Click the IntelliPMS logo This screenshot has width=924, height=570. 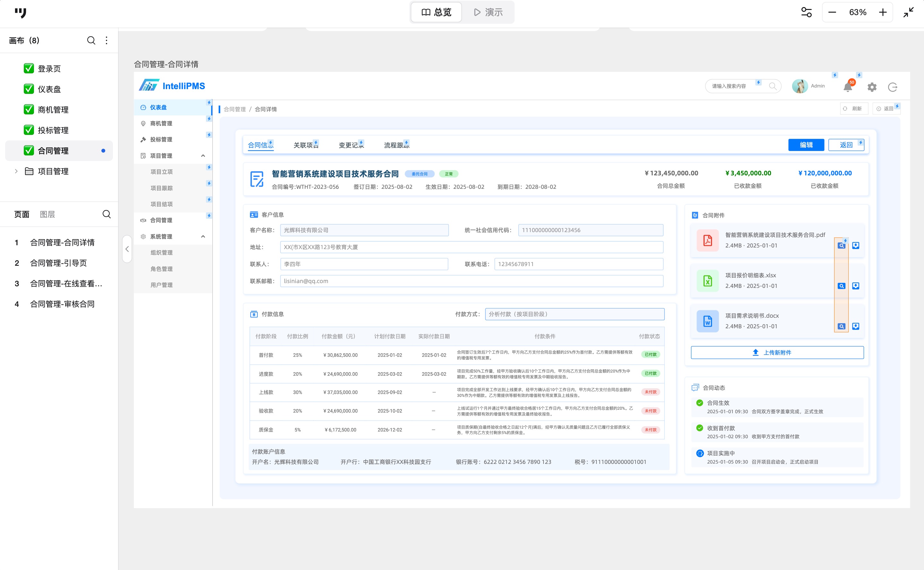(172, 86)
